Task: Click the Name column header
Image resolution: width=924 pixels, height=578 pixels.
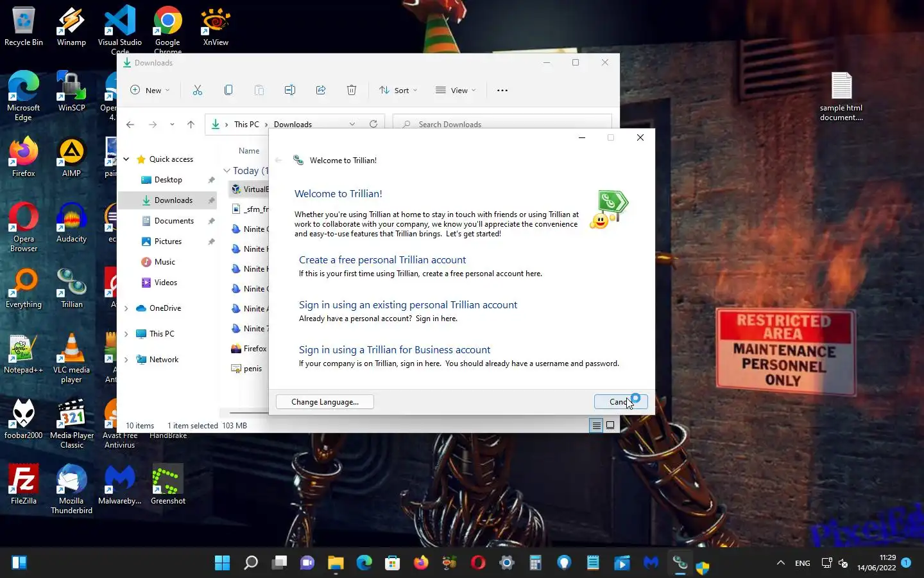Action: [249, 151]
